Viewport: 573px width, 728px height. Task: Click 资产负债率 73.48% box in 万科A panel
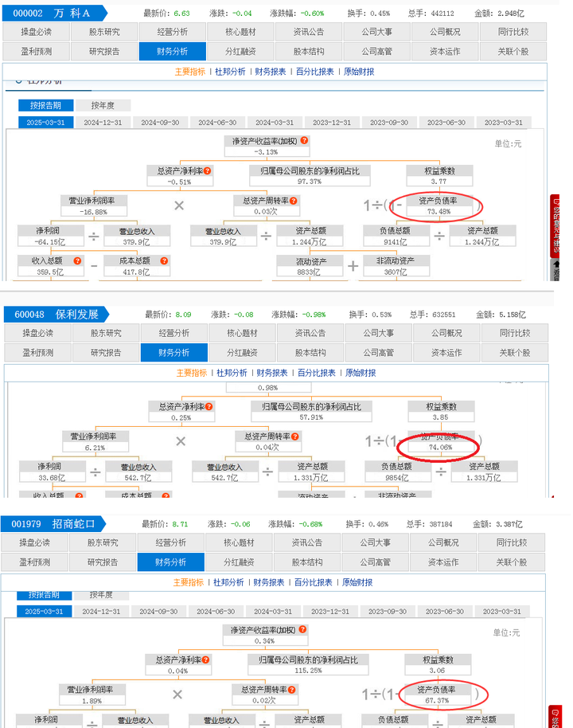(439, 205)
